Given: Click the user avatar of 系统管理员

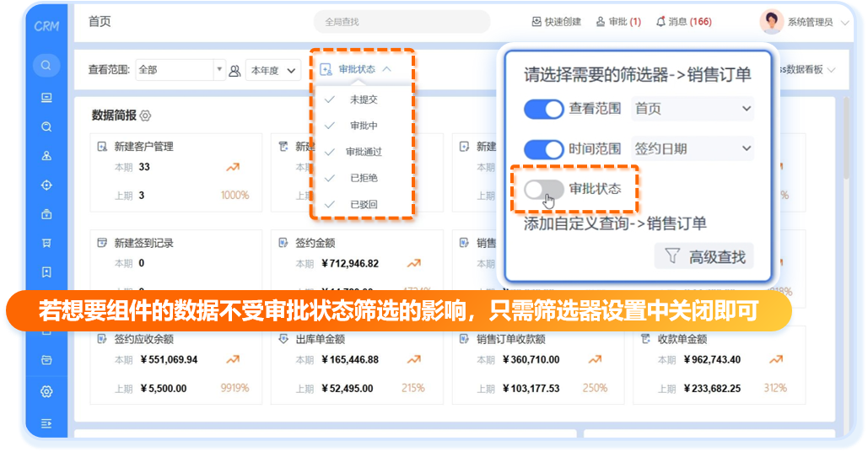Looking at the screenshot, I should [x=771, y=22].
